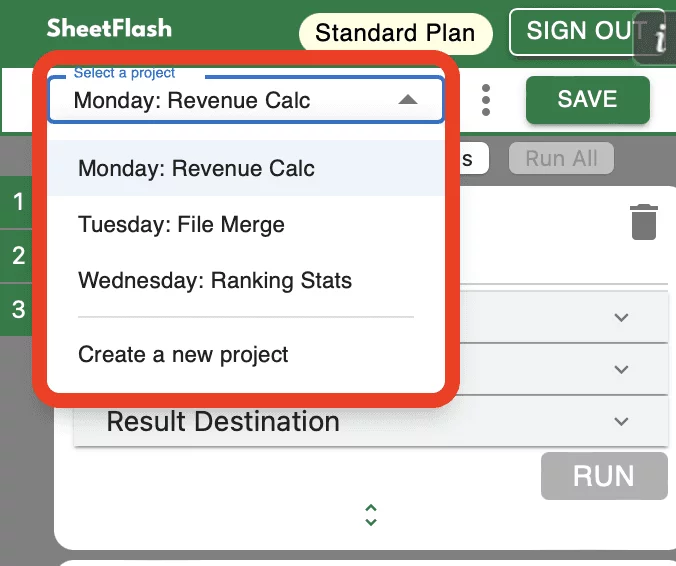Delete step using the trash icon

(644, 222)
